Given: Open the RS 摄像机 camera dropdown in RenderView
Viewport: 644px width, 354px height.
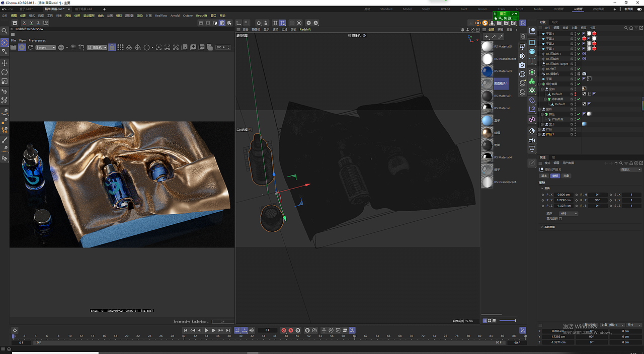Looking at the screenshot, I should coord(97,47).
